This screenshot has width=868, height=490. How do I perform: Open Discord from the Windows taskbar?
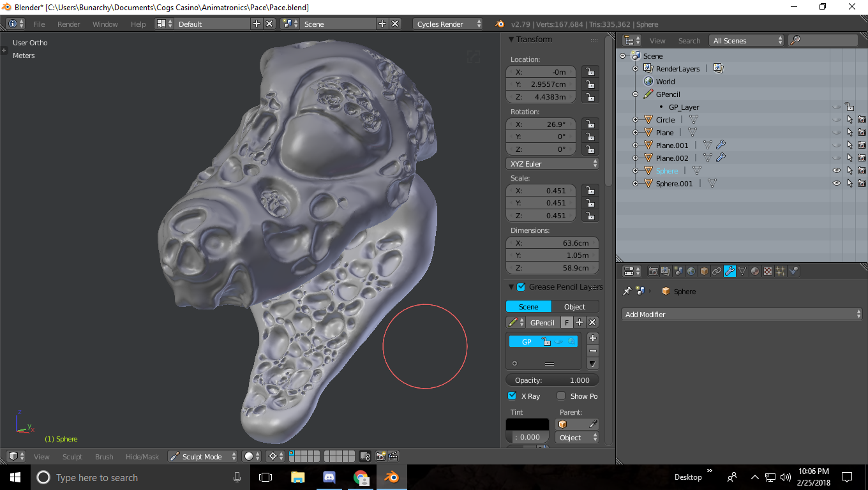click(x=329, y=477)
